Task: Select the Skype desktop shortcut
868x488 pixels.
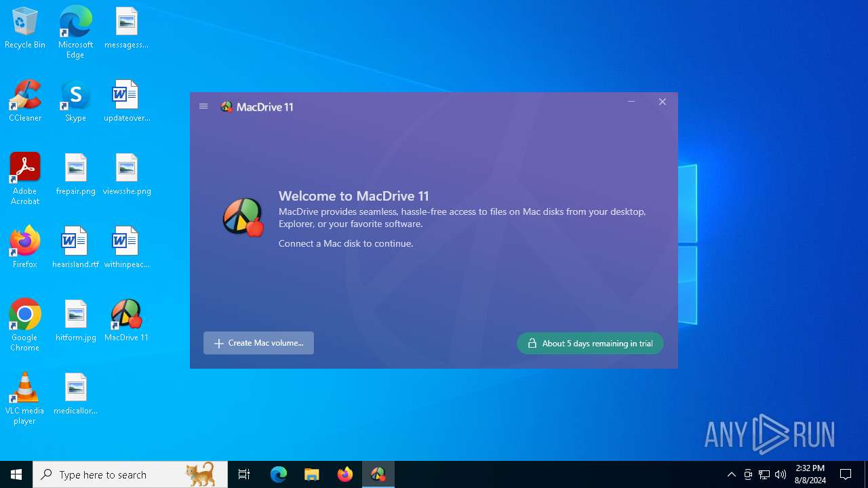Action: click(75, 101)
